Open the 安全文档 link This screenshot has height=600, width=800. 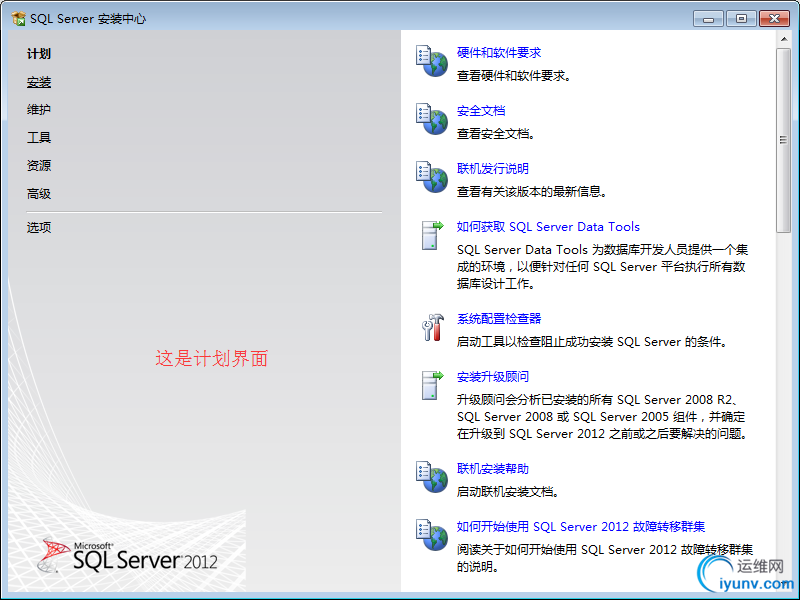click(481, 111)
